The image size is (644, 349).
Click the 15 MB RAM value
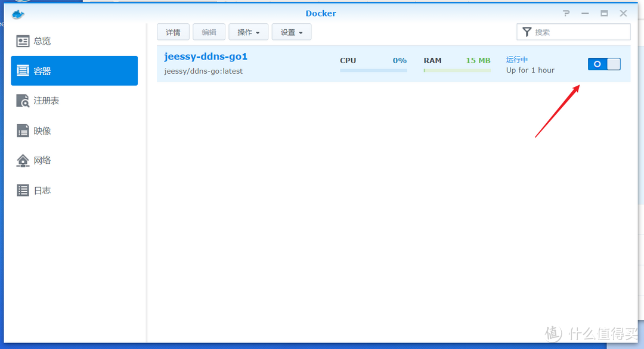click(478, 60)
